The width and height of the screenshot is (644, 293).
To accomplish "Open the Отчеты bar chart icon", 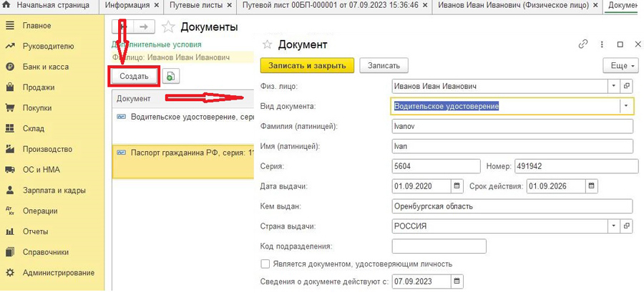I will click(10, 232).
